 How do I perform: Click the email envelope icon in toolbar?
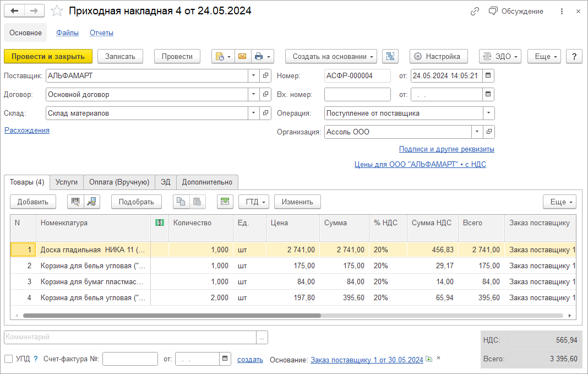(242, 56)
